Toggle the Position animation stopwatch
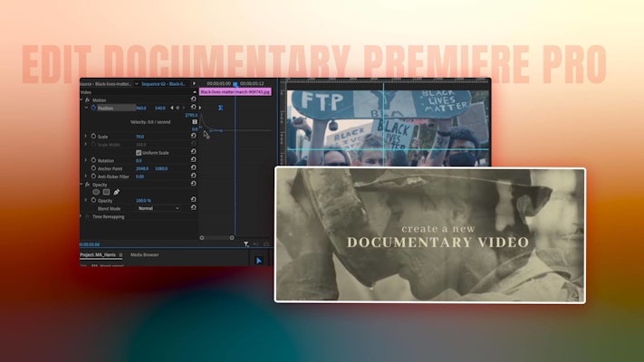 point(93,108)
